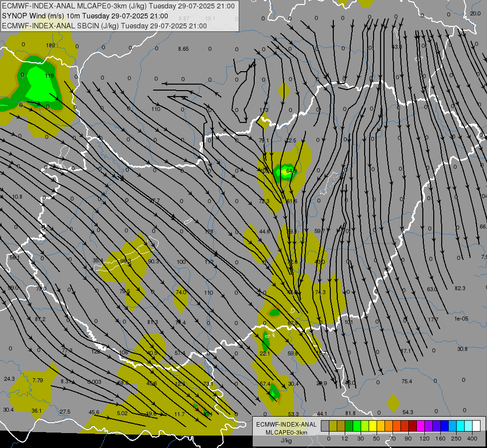The width and height of the screenshot is (487, 448).
Task: Click the map value '96.3'
Action: pyautogui.click(x=125, y=261)
